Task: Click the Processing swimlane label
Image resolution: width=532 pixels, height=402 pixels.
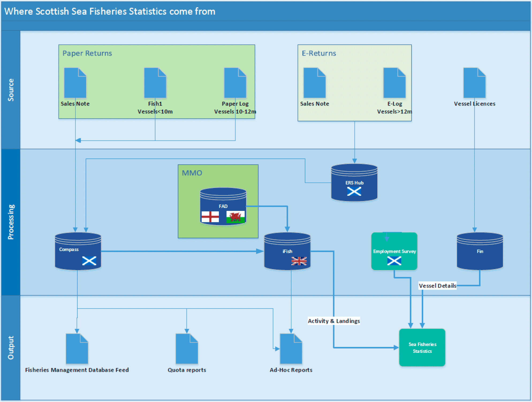Action: 11,222
